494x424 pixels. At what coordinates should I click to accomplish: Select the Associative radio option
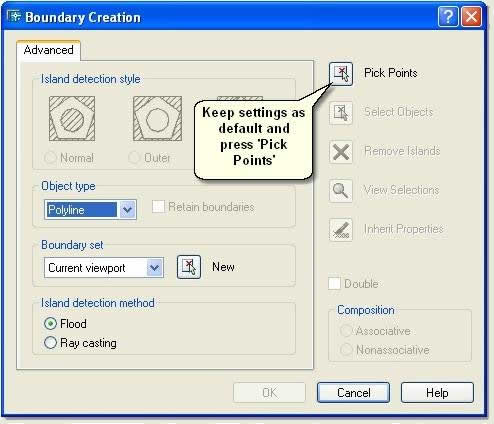pos(346,331)
